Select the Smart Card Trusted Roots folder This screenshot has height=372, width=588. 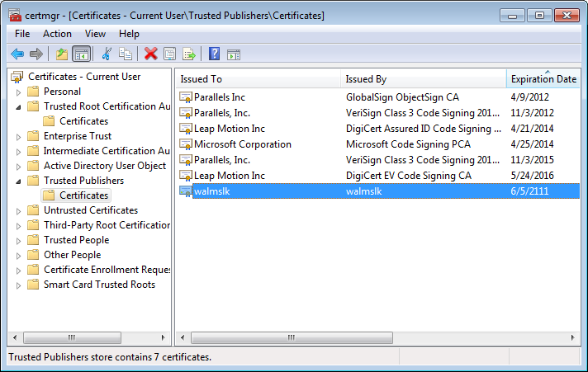coord(99,285)
